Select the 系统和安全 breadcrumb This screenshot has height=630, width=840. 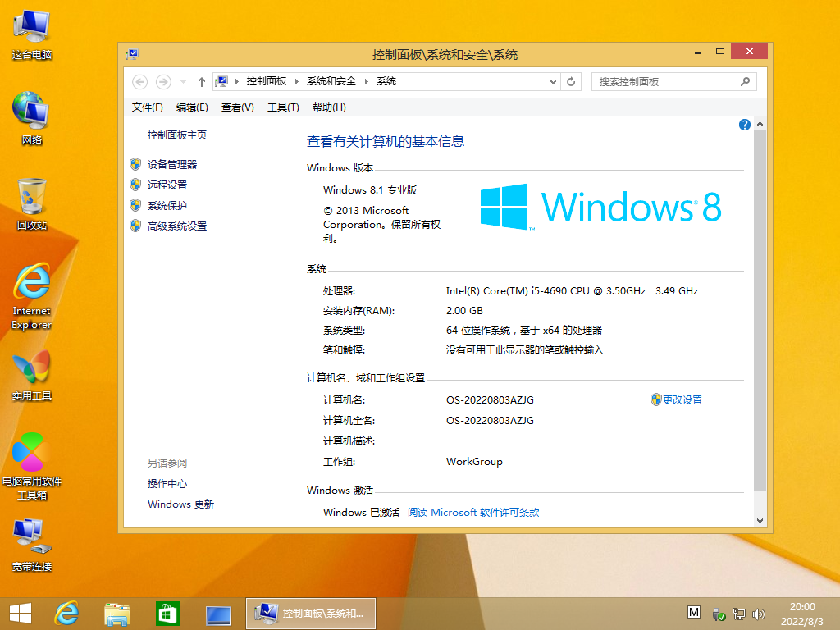point(331,81)
